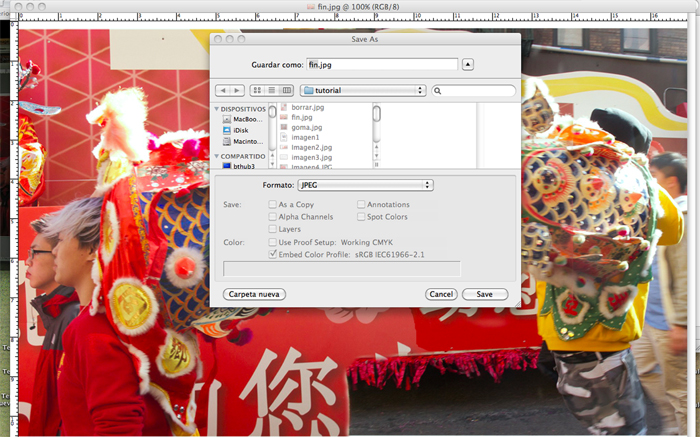Click the borrar.jpg file icon

click(x=283, y=108)
